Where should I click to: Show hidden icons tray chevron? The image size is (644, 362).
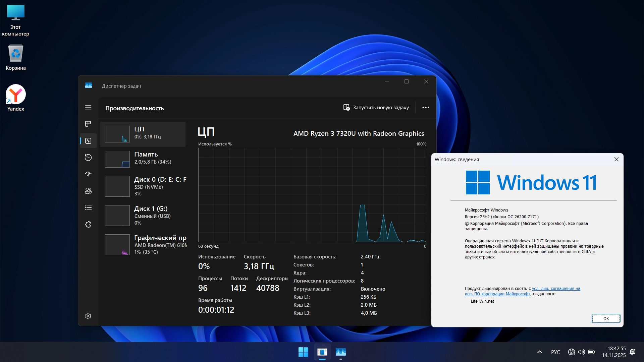click(x=539, y=352)
